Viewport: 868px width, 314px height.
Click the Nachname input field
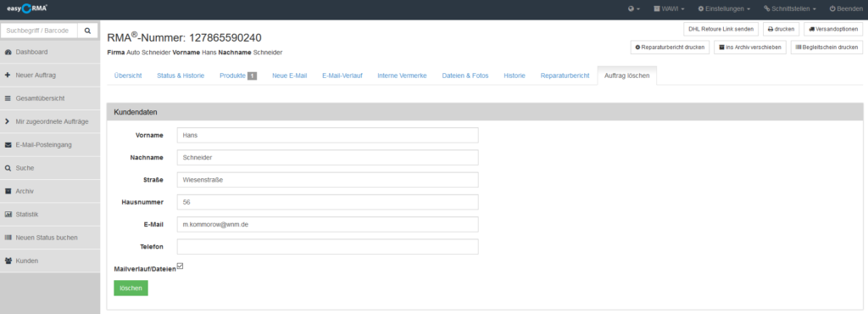pos(328,157)
